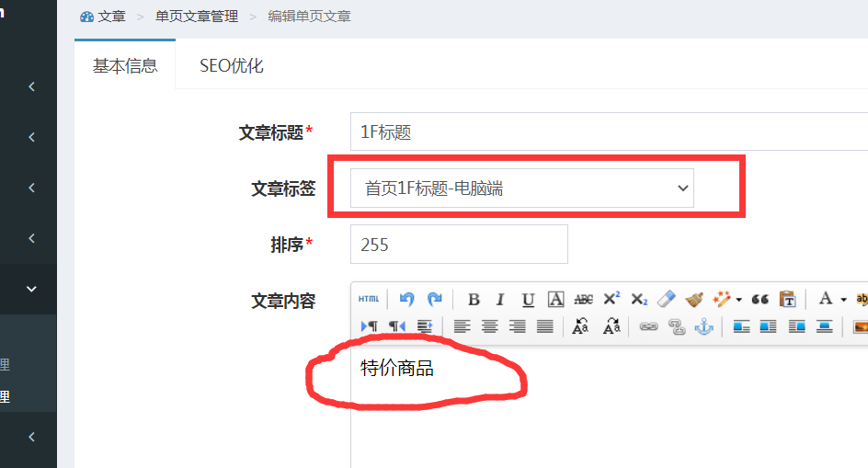
Task: Toggle underline formatting
Action: click(528, 299)
